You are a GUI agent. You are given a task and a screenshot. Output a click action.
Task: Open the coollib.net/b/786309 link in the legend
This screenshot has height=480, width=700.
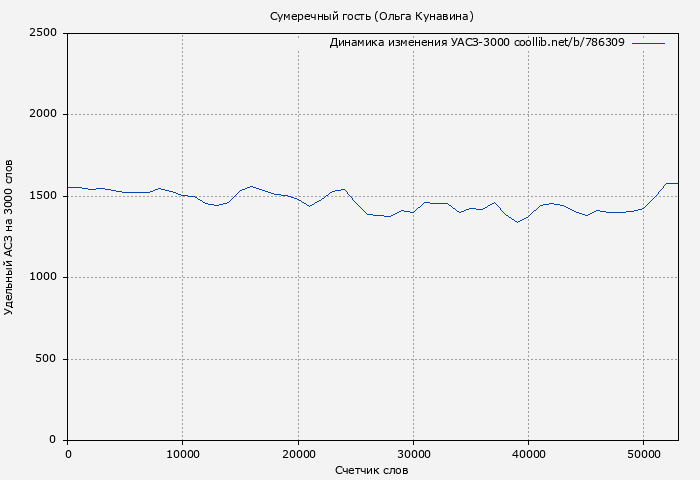pyautogui.click(x=569, y=43)
